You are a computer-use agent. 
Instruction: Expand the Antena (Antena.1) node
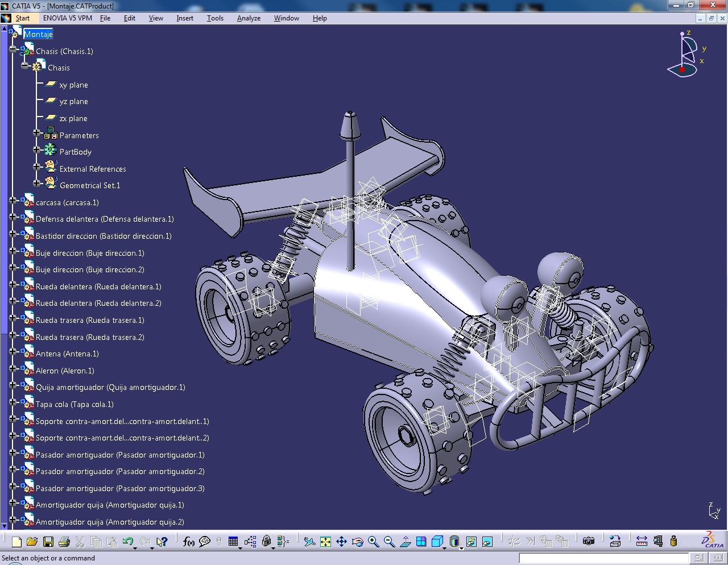pyautogui.click(x=13, y=352)
